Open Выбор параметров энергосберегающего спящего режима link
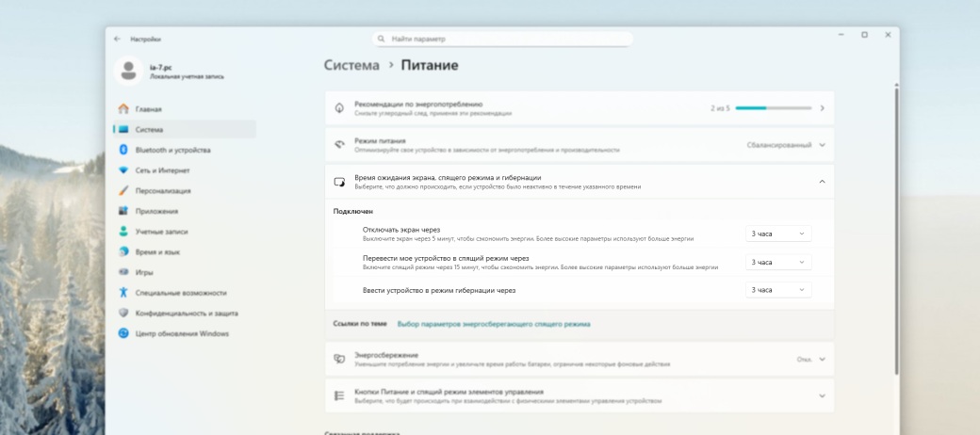980x435 pixels. tap(494, 324)
